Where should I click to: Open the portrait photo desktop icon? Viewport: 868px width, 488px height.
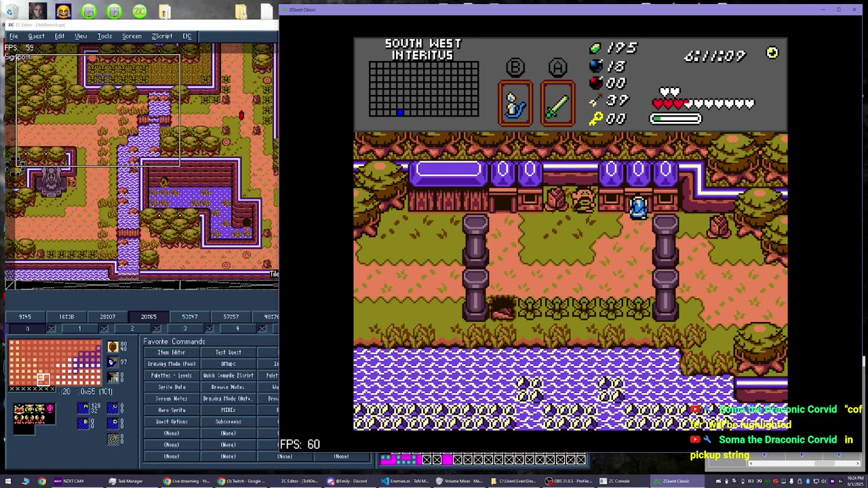(37, 12)
